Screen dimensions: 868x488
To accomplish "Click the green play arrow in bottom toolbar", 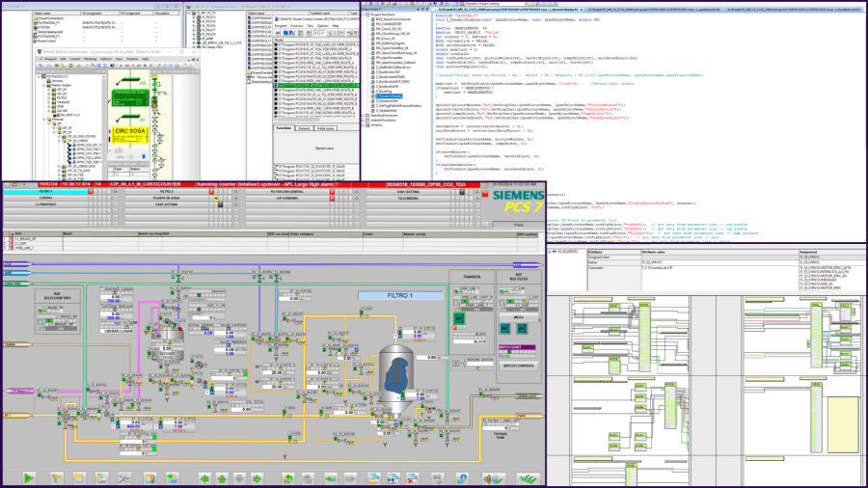I will point(31,477).
